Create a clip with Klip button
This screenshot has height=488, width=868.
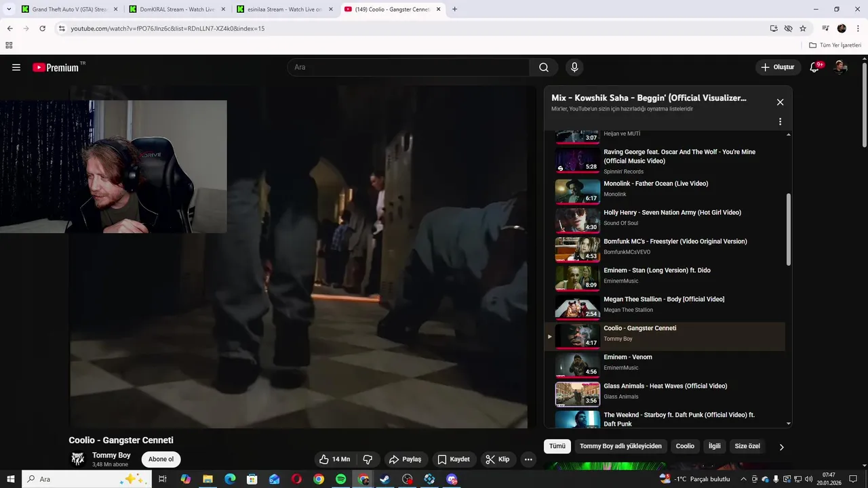[498, 459]
